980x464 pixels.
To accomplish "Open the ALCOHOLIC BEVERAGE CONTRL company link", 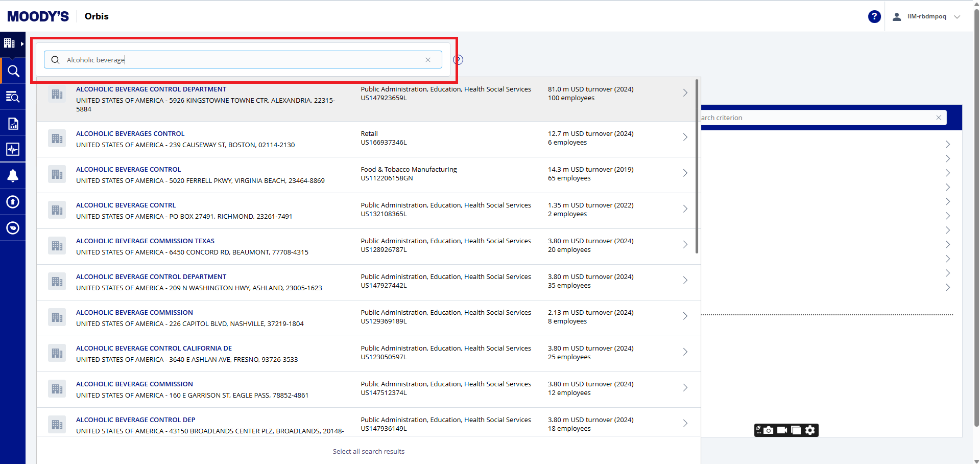I will (126, 205).
